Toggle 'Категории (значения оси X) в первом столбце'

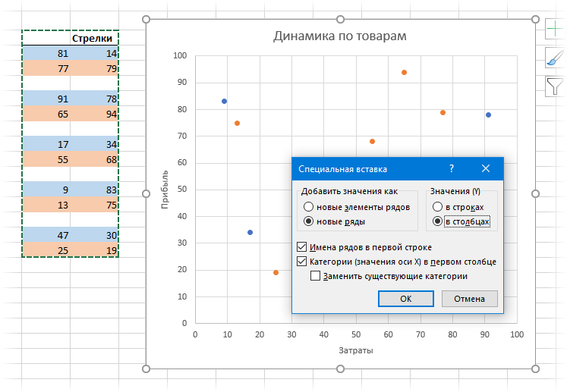pos(396,262)
